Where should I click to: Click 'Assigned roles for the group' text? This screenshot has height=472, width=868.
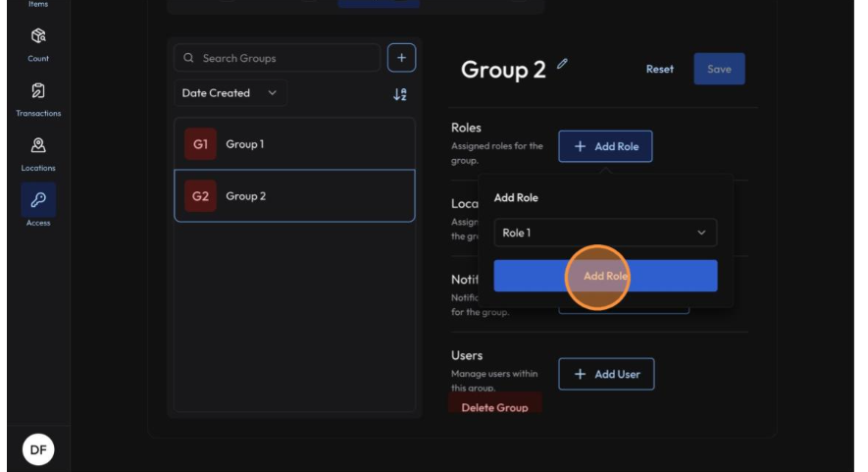[x=497, y=153]
